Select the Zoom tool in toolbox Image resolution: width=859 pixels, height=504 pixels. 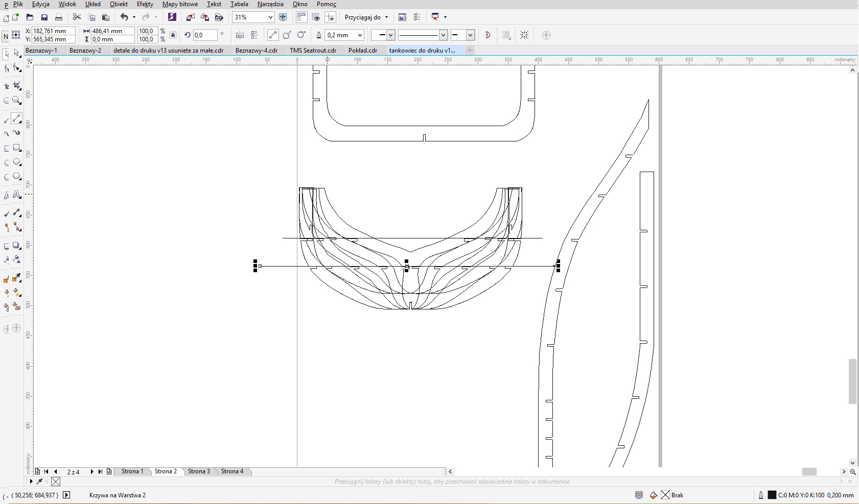pyautogui.click(x=17, y=101)
